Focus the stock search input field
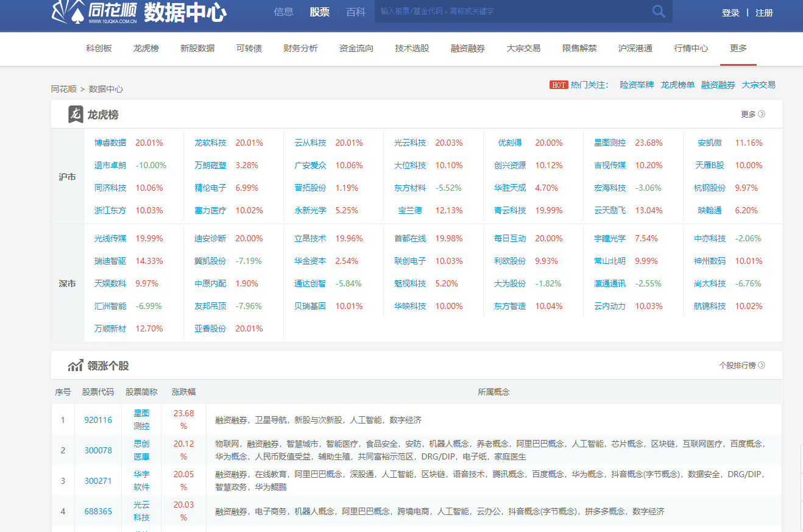 [x=512, y=11]
